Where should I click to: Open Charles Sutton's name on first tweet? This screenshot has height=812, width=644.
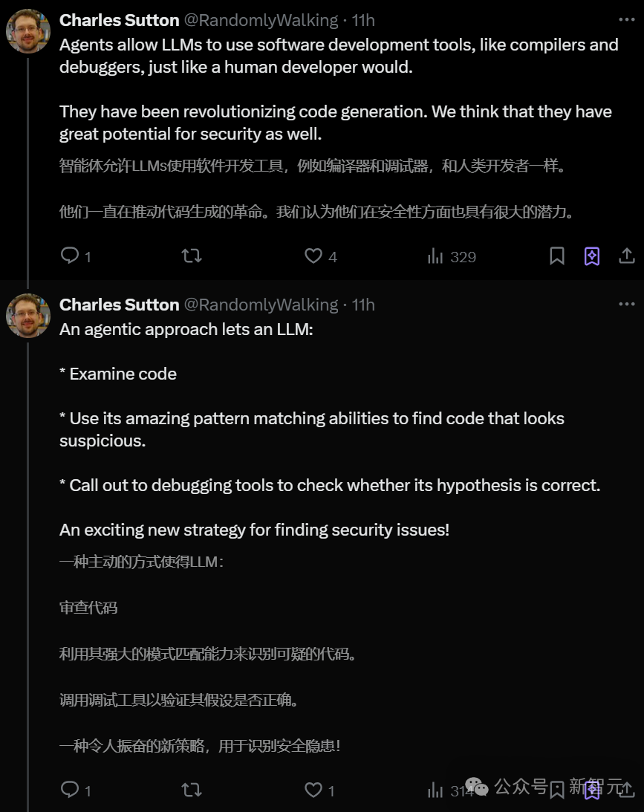pos(119,20)
